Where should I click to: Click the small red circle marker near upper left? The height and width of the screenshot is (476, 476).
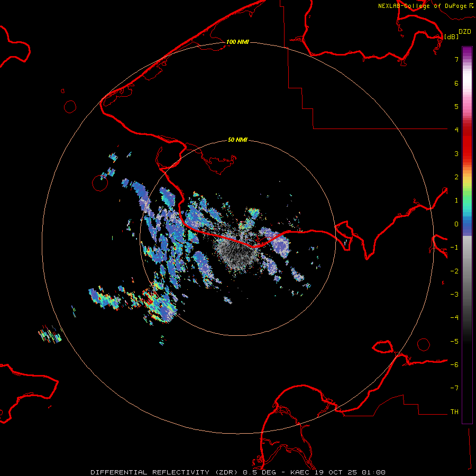(x=70, y=107)
